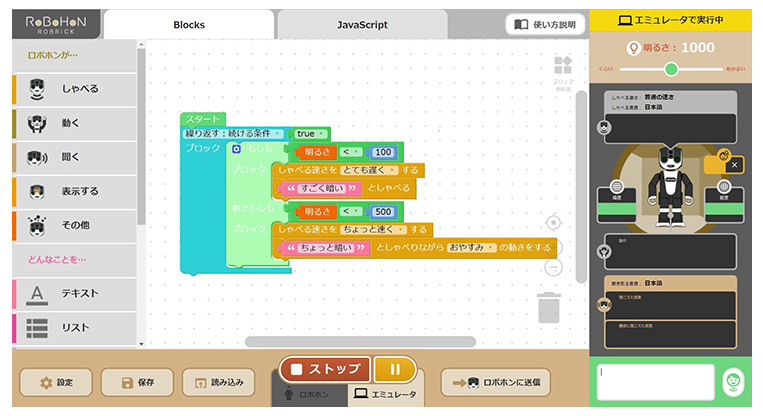Screen dimensions: 763x416
Task: Click the listening robot icon in emulator
Action: pyautogui.click(x=604, y=305)
